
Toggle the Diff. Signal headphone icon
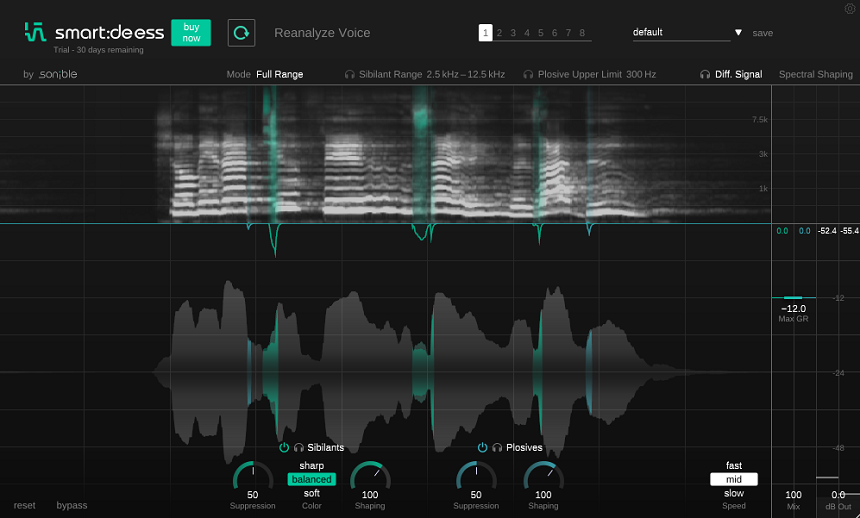(705, 74)
